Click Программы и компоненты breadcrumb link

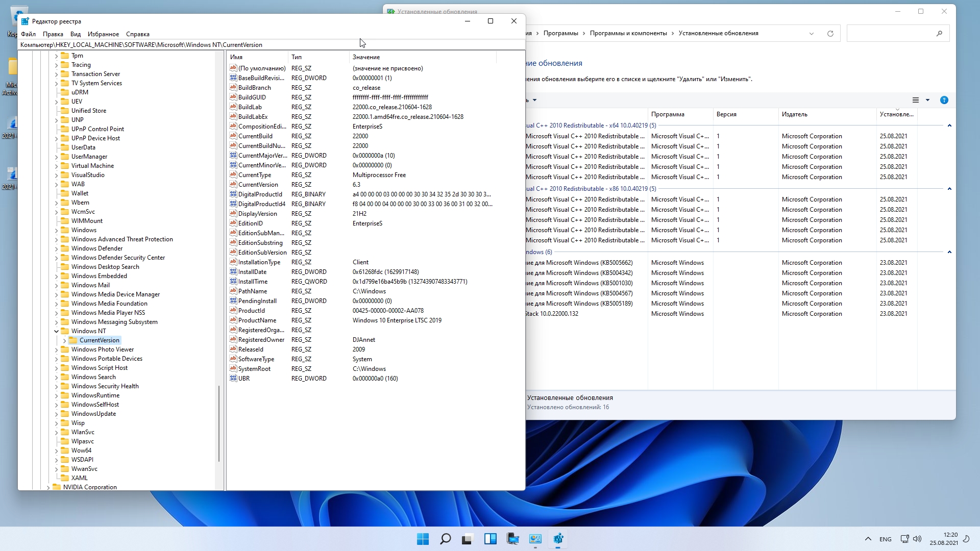(x=628, y=33)
